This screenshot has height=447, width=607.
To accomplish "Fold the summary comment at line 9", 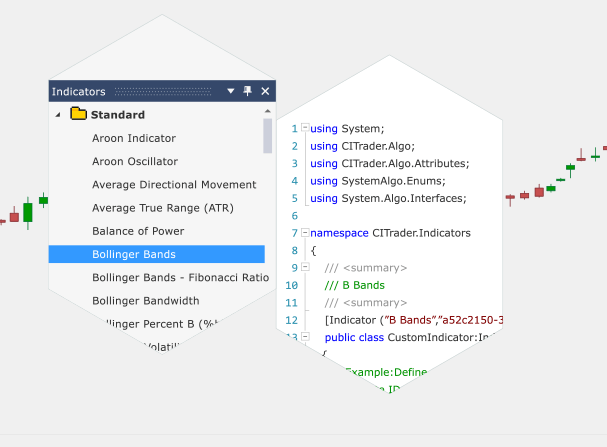I will pyautogui.click(x=305, y=267).
